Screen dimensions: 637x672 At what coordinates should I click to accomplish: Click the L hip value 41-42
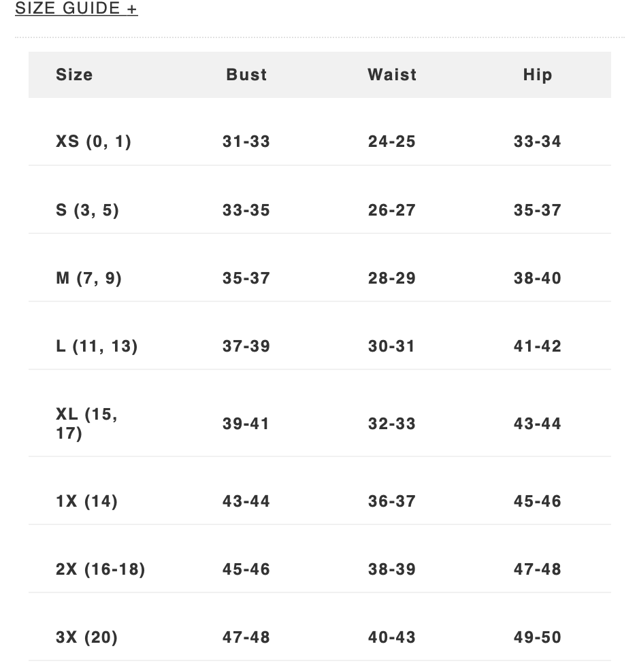coord(538,346)
